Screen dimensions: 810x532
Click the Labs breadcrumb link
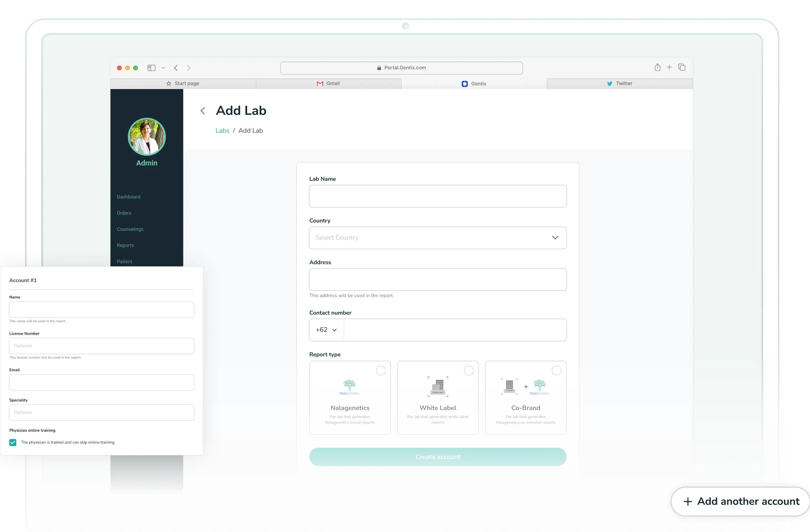pyautogui.click(x=222, y=130)
